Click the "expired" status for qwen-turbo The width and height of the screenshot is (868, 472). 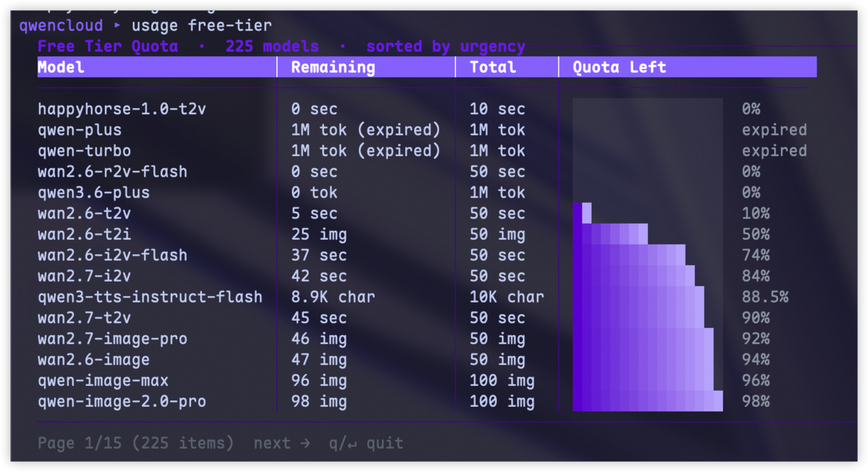tap(774, 151)
